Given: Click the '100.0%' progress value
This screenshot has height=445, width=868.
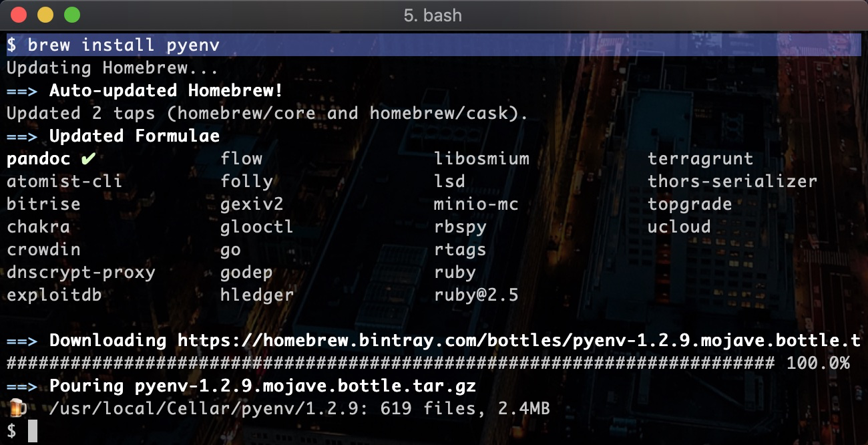Looking at the screenshot, I should click(x=818, y=363).
